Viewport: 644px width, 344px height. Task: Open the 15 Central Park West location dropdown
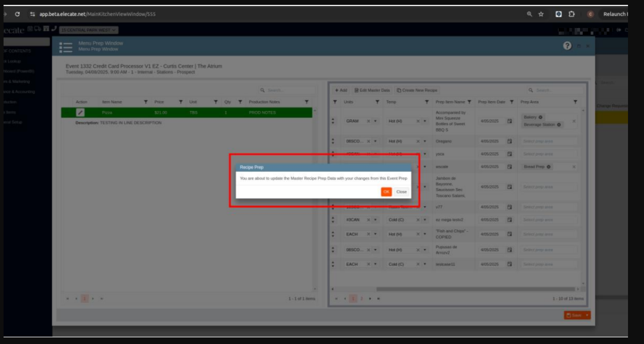(x=88, y=30)
